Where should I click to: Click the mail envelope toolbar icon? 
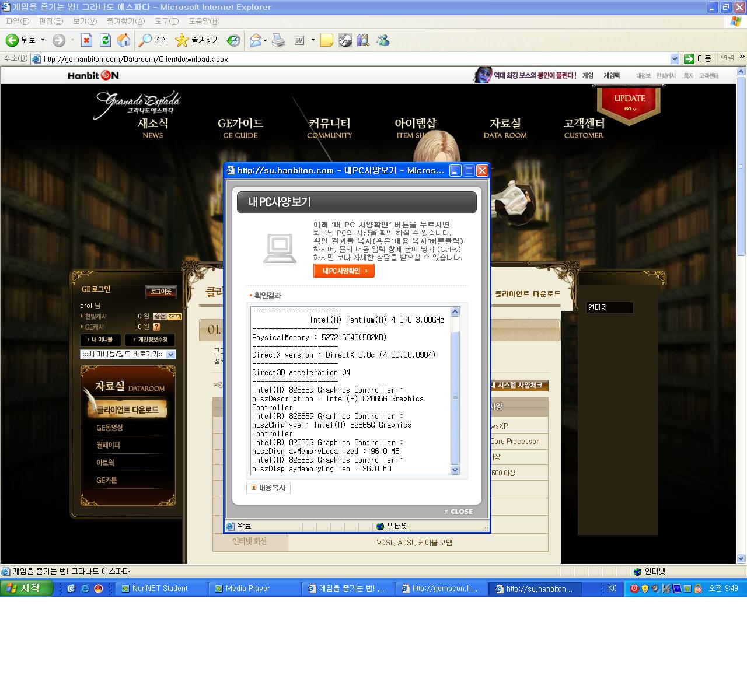click(255, 40)
